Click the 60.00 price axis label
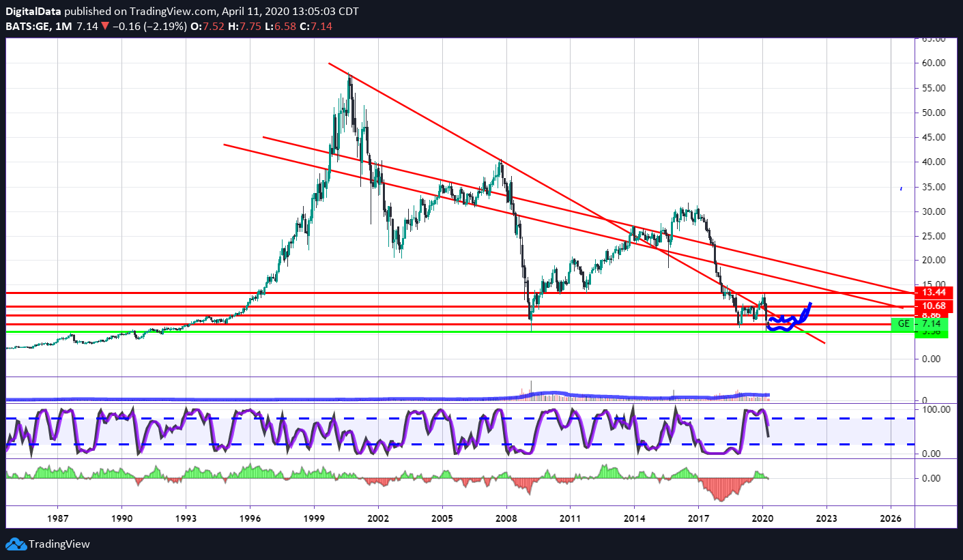 934,63
